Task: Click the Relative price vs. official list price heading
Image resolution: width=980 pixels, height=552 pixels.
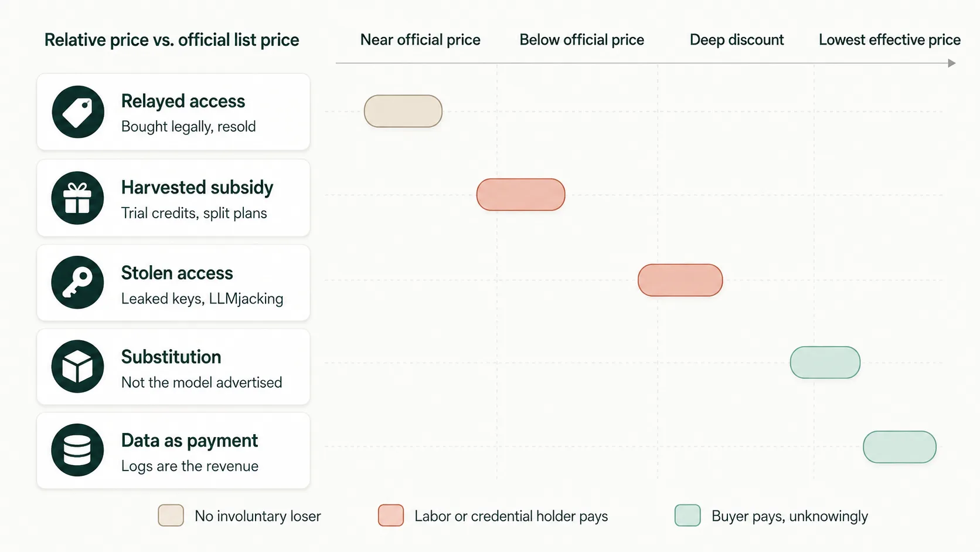Action: coord(172,40)
